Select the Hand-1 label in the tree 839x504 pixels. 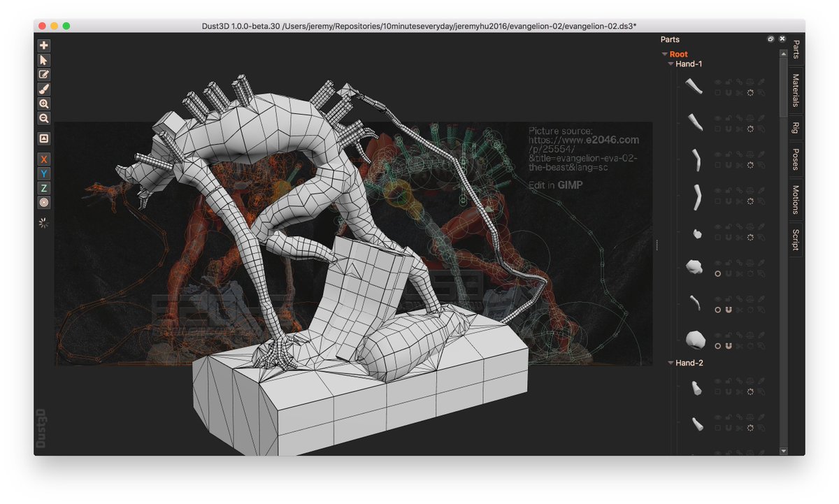[689, 64]
